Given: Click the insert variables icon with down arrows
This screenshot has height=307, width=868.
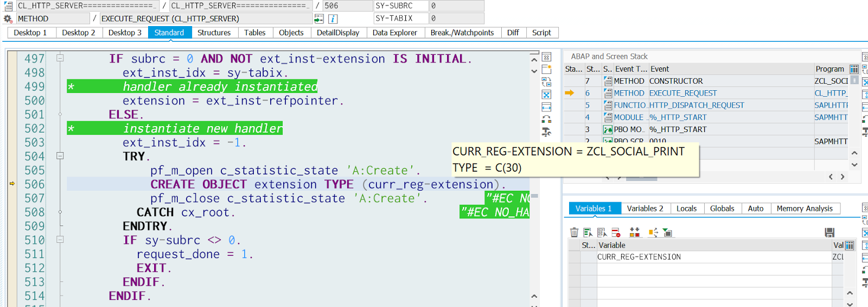Looking at the screenshot, I should click(634, 233).
